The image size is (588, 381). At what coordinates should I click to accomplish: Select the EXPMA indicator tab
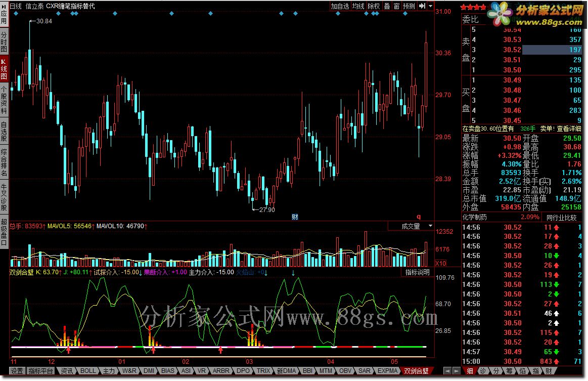coord(387,371)
